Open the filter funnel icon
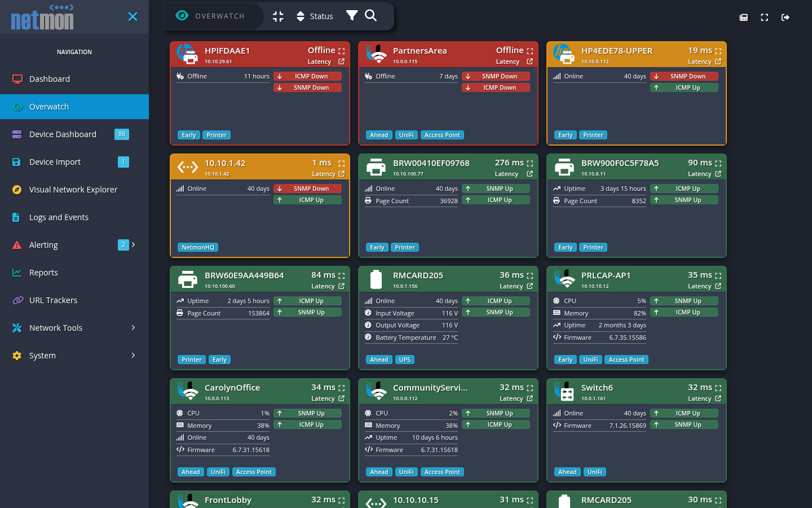 (x=352, y=15)
